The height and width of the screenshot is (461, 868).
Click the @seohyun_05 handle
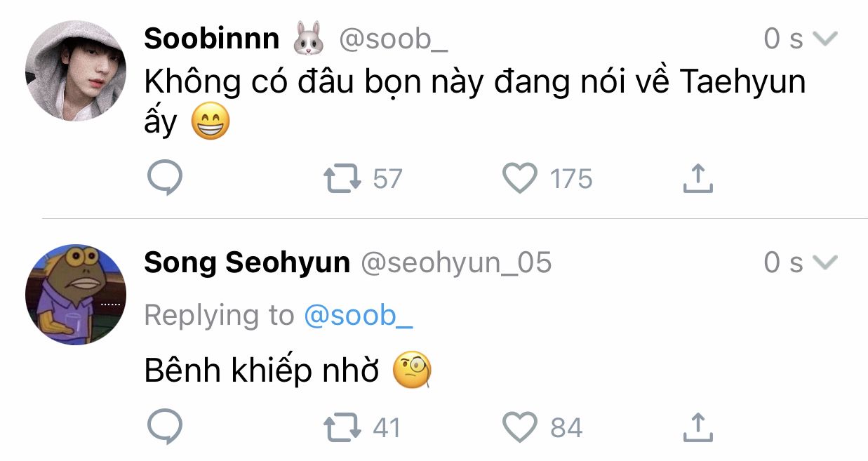point(456,262)
